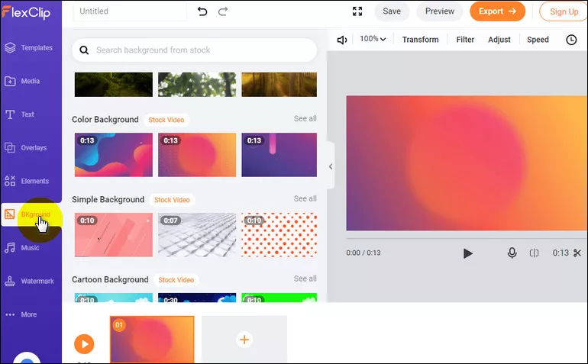Screen dimensions: 588x364
Task: Select the purple color background thumbnail
Action: coord(279,155)
